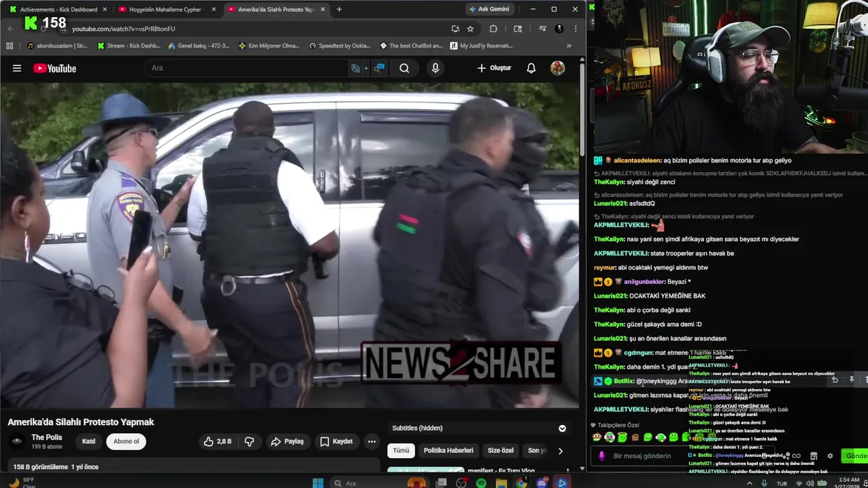Viewport: 868px width, 488px height.
Task: Open Chrome from the taskbar
Action: click(x=521, y=483)
